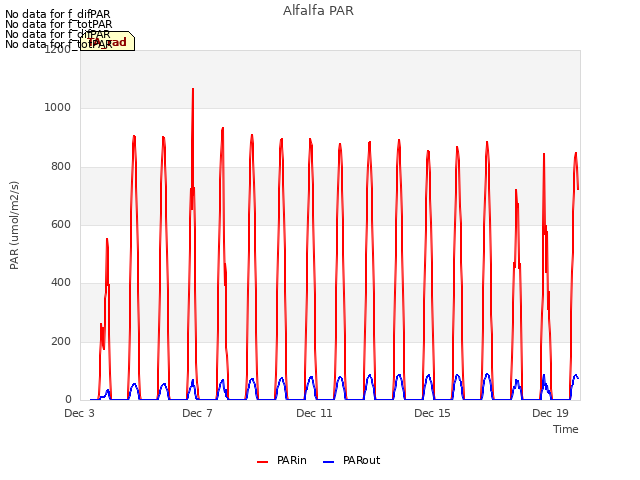Click the Dec 19 x-axis tick
This screenshot has width=640, height=480.
click(550, 413)
